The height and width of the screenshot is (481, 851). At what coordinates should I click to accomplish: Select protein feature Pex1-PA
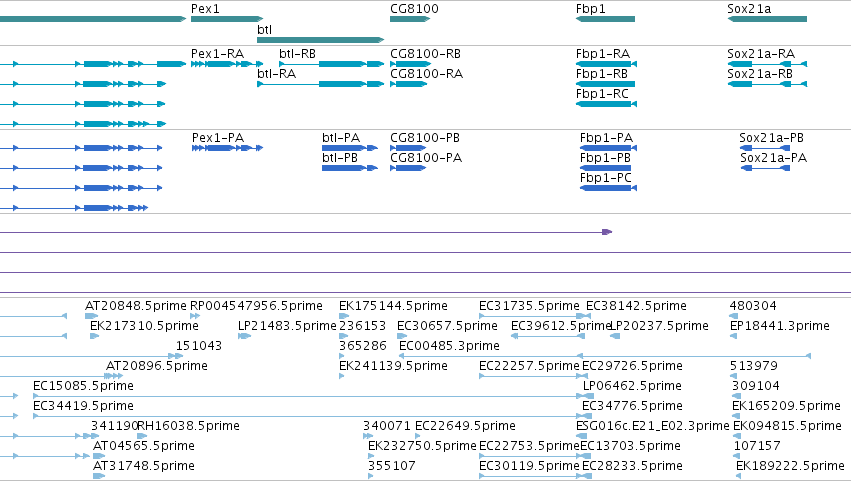click(x=227, y=148)
